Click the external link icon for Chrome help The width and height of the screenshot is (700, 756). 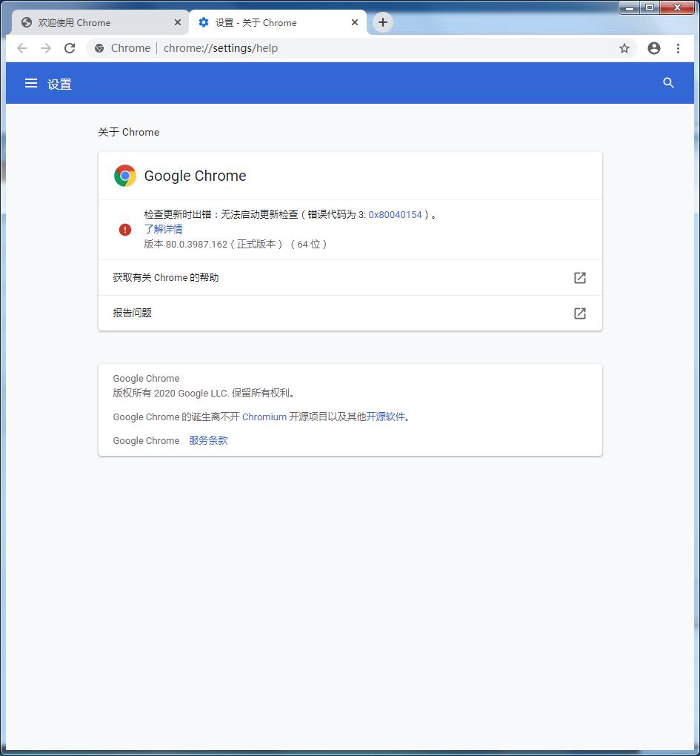click(x=580, y=278)
